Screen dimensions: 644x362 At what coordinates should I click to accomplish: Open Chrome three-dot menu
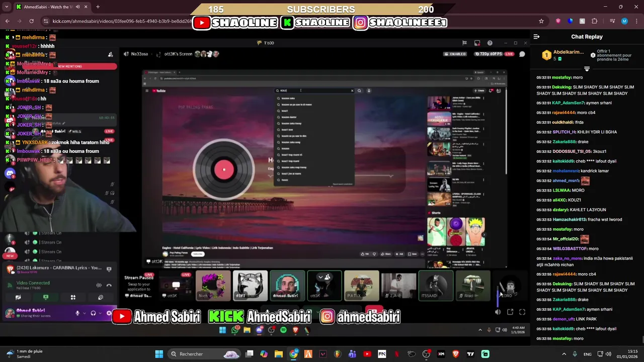point(636,21)
